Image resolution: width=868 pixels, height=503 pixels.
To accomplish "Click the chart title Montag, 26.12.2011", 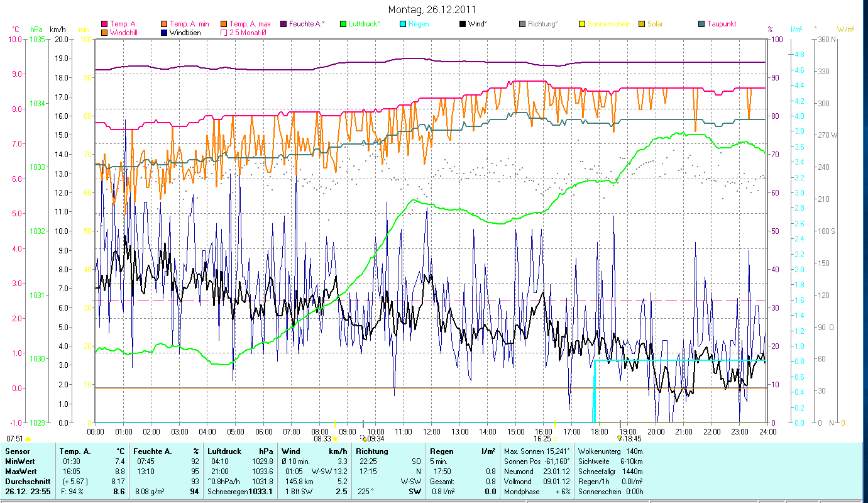I will click(432, 9).
